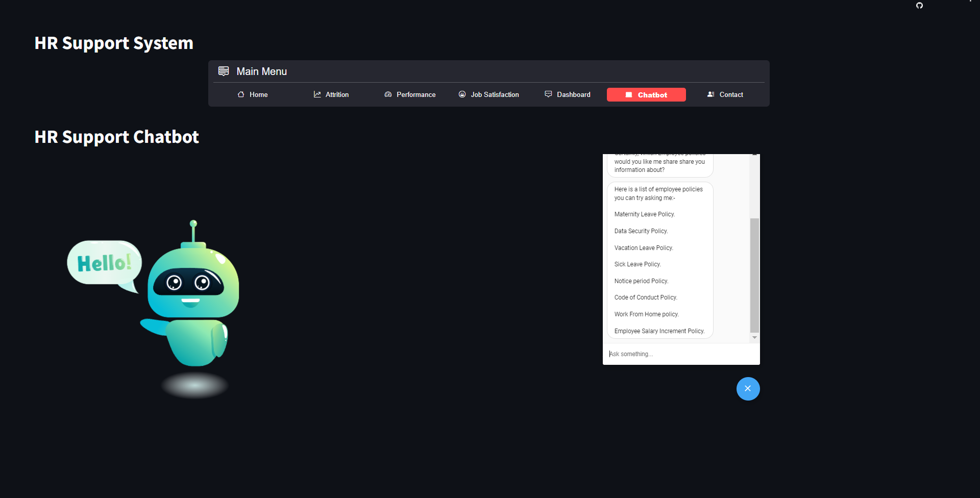Click the Home icon in Main Menu
Viewport: 980px width, 498px height.
point(240,94)
